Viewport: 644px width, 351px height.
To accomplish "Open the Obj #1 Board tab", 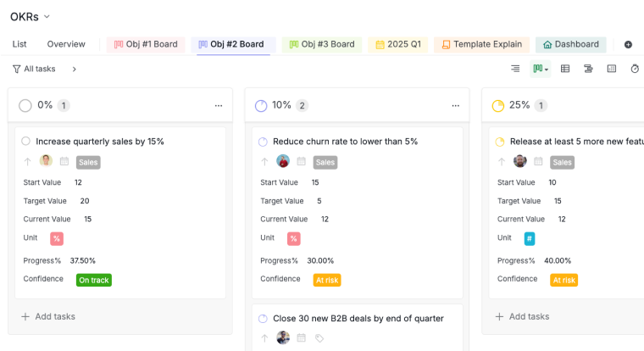I will [x=146, y=44].
